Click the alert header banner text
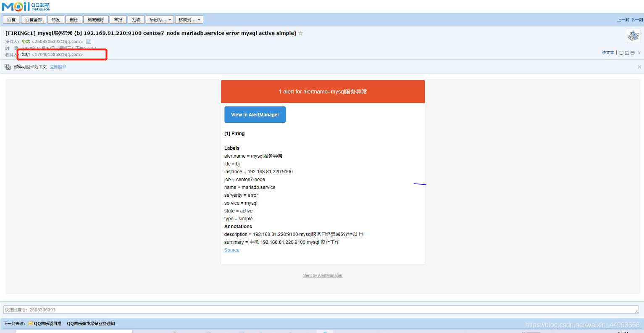 click(323, 92)
